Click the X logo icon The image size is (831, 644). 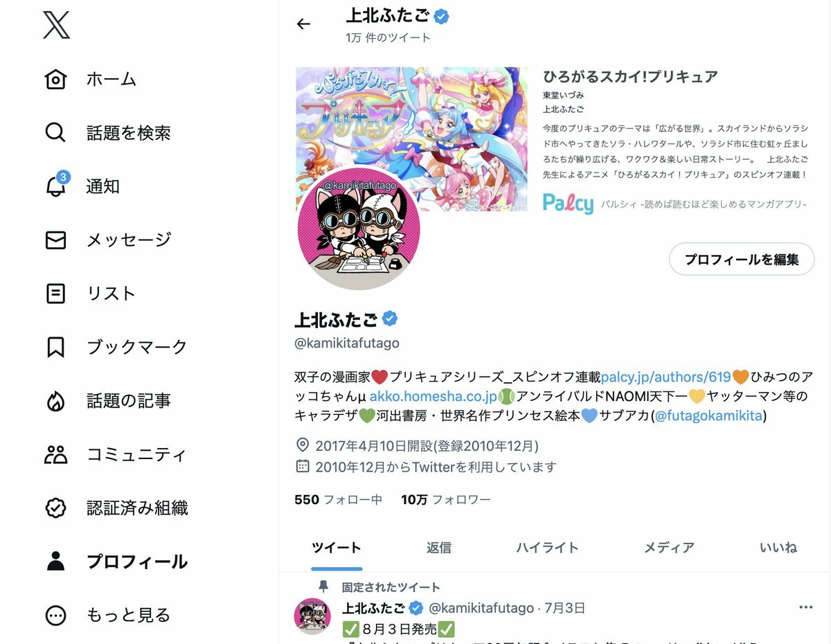pos(56,25)
